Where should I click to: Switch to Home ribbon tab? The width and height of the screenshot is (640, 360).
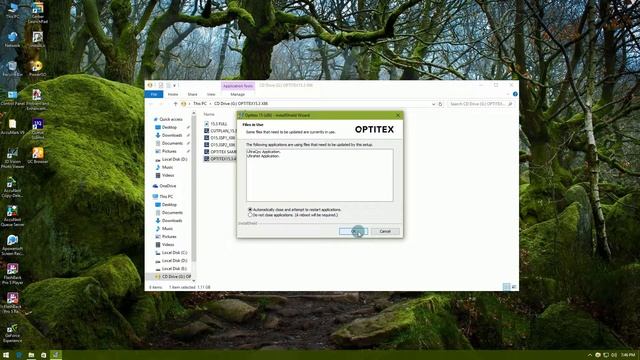point(173,94)
